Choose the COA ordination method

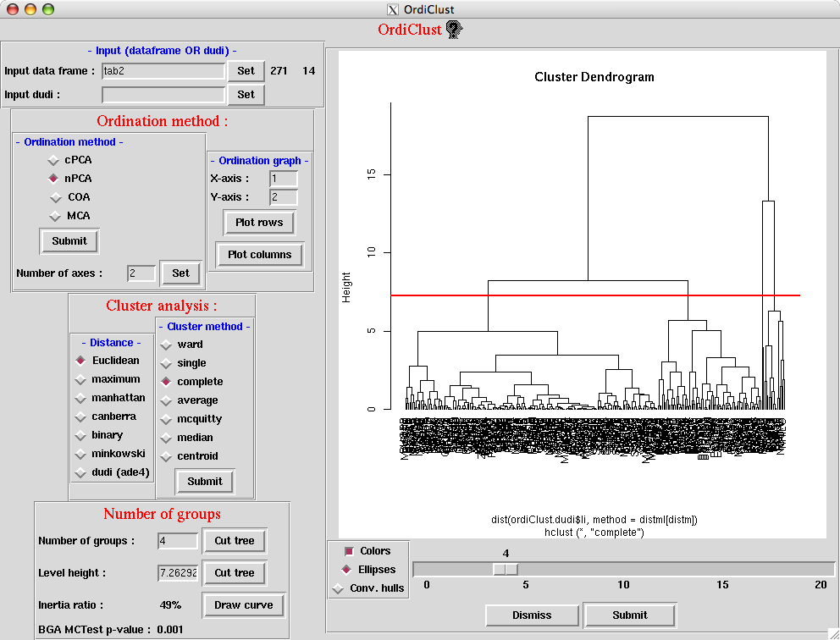tap(55, 197)
